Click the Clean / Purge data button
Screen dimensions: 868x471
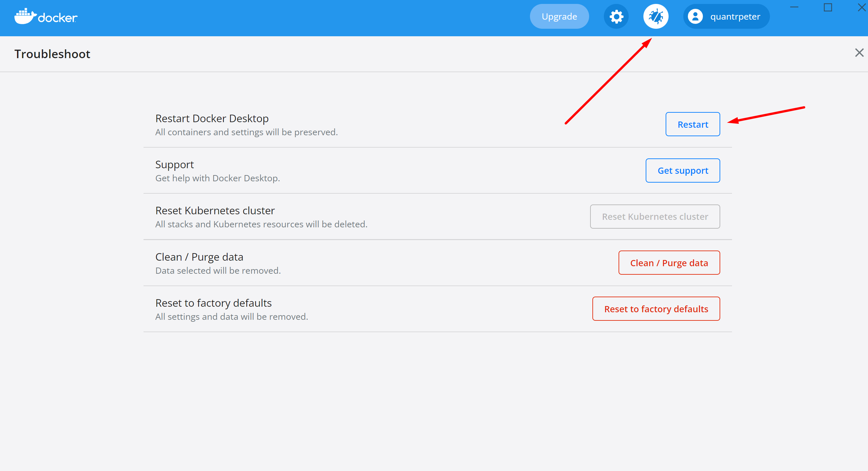[669, 263]
